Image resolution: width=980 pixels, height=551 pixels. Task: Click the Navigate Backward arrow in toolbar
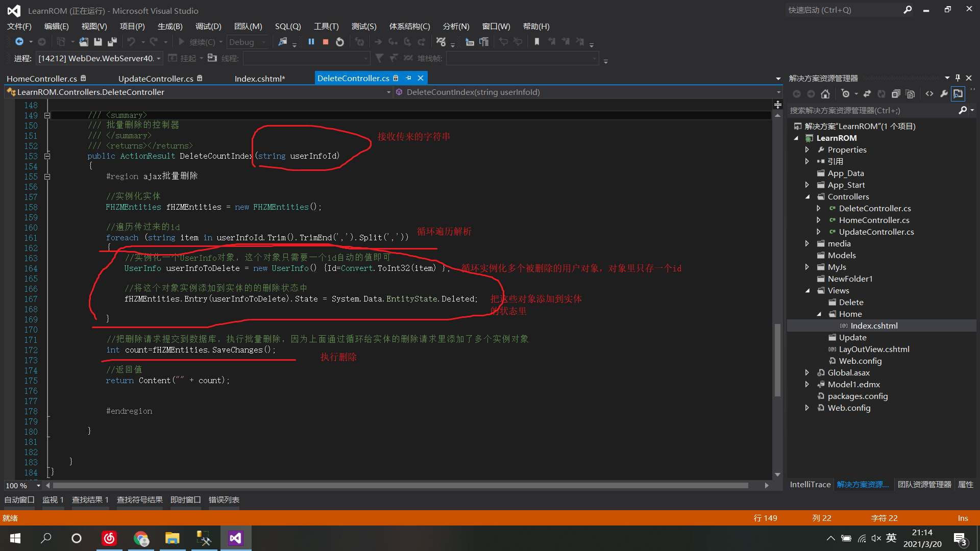(x=19, y=42)
